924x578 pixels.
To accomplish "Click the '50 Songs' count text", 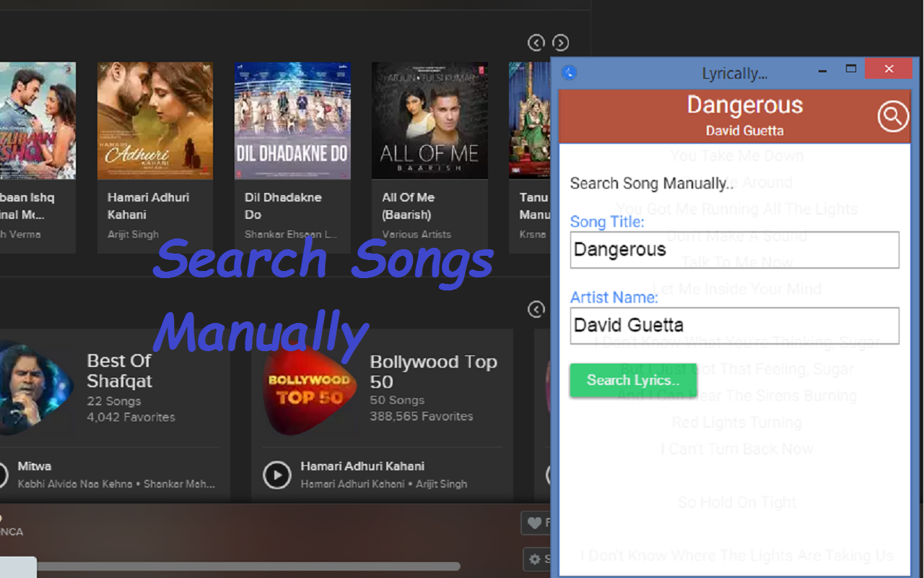I will tap(397, 400).
